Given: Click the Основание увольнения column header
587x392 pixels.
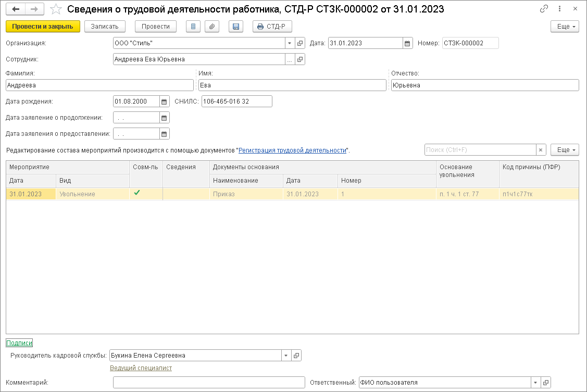Looking at the screenshot, I should (x=468, y=174).
